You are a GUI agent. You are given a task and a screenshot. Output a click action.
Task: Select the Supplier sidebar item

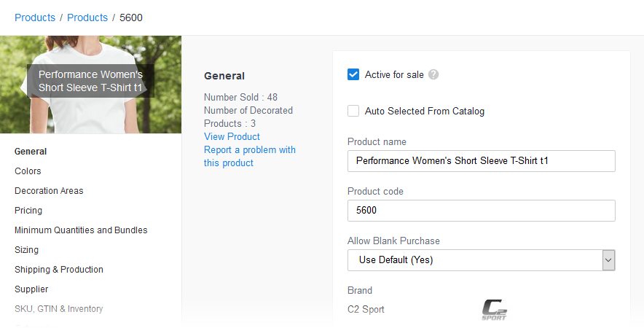click(31, 289)
